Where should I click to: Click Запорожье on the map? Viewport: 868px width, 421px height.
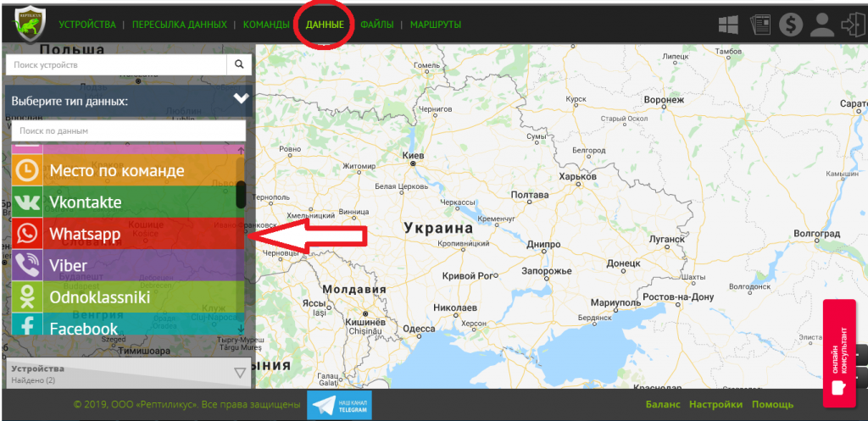[x=547, y=271]
